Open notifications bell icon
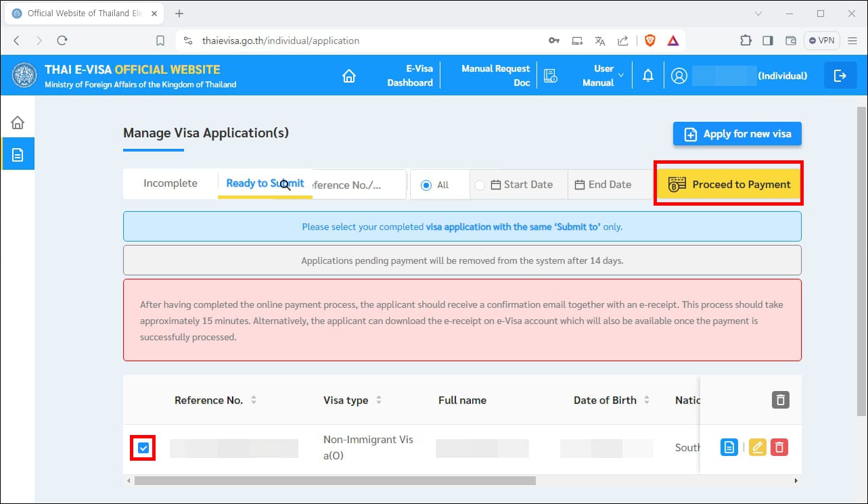 pos(648,76)
